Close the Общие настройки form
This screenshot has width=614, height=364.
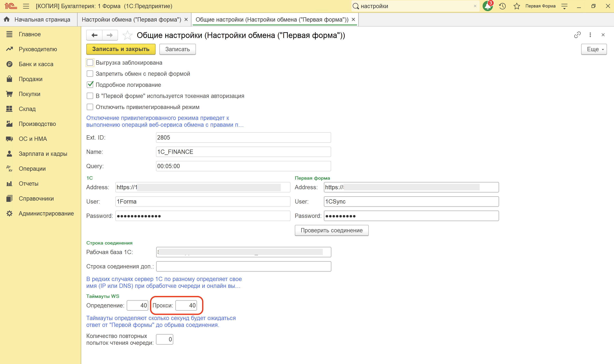603,35
